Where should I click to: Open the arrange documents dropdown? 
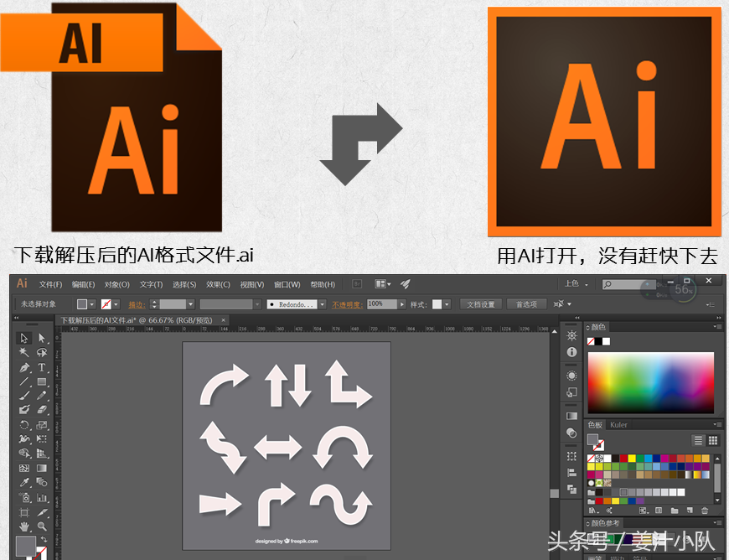pyautogui.click(x=383, y=283)
